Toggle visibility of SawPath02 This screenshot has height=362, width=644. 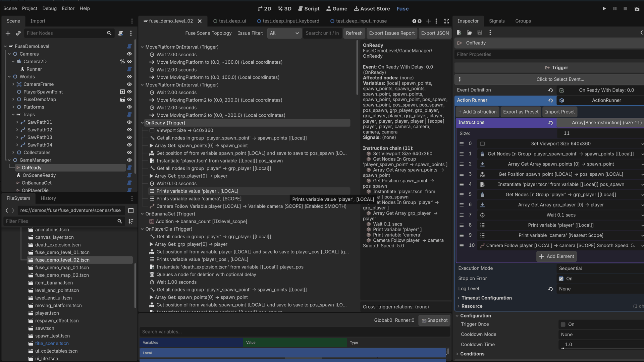point(129,130)
